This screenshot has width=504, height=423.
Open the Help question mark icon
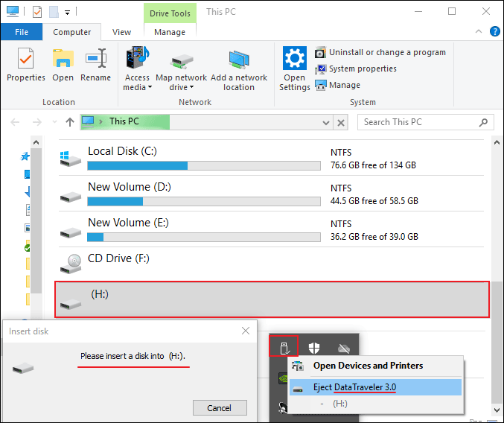(494, 31)
